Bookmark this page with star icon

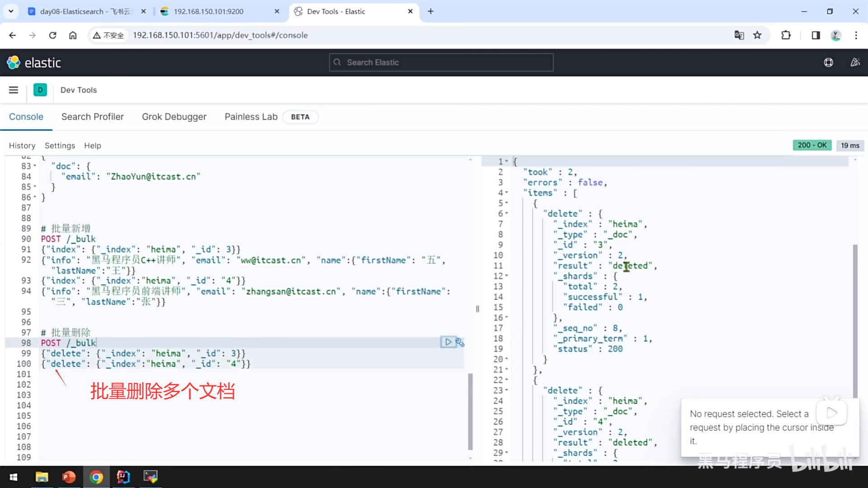point(757,35)
